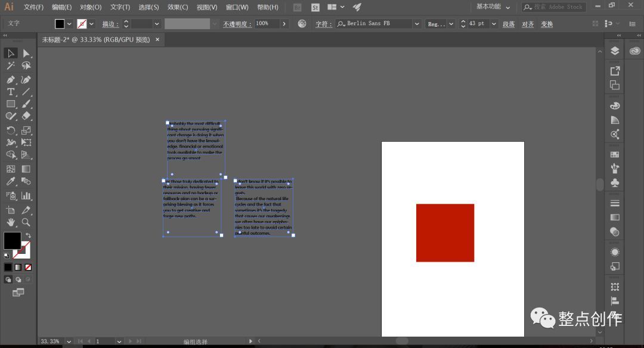The image size is (644, 348).
Task: Open the 效果(C) menu
Action: click(x=178, y=7)
